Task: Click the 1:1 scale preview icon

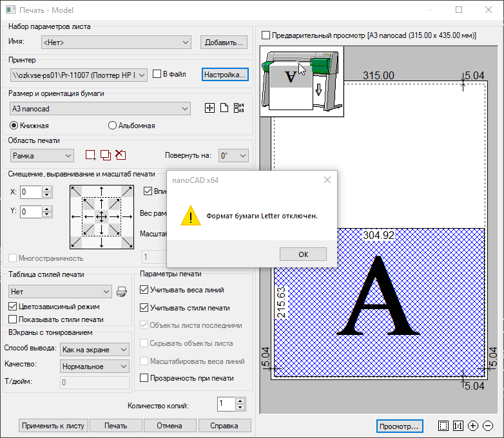Action: coord(458,426)
